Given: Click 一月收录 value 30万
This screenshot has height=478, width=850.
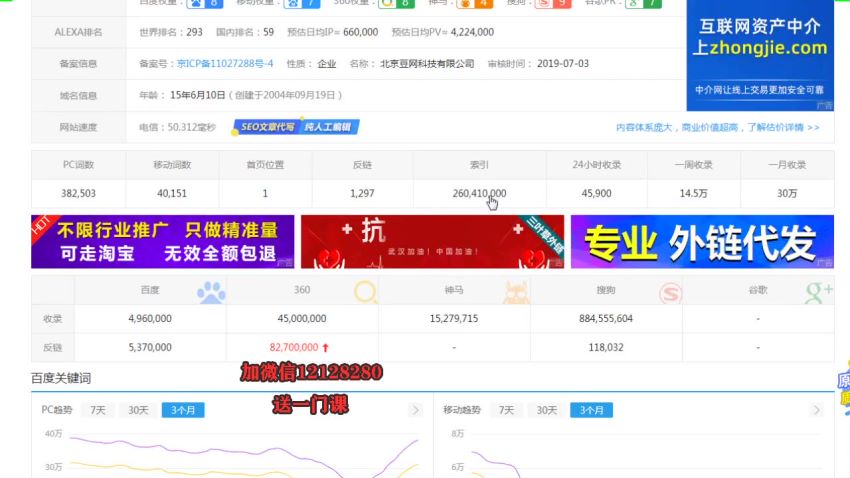Looking at the screenshot, I should (787, 193).
